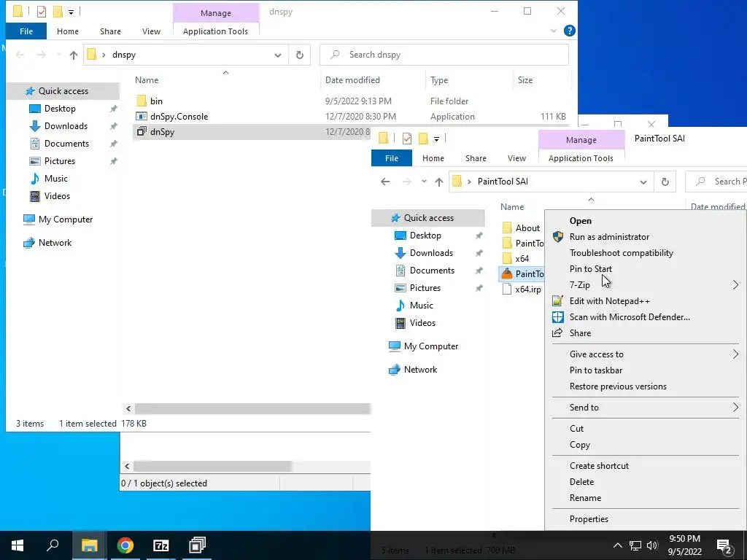747x560 pixels.
Task: Choose Run as administrator
Action: tap(609, 237)
